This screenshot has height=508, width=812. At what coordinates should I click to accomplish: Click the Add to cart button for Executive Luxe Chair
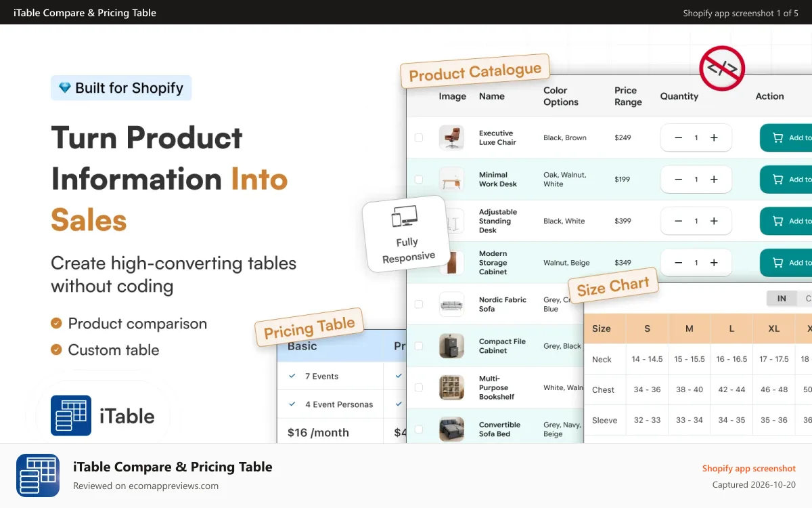(x=786, y=137)
